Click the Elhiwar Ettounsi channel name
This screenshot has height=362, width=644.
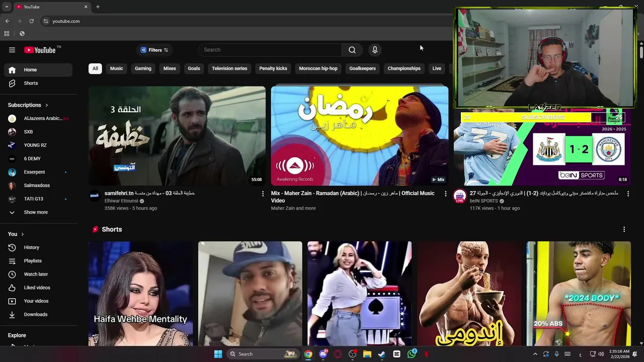[x=121, y=201]
